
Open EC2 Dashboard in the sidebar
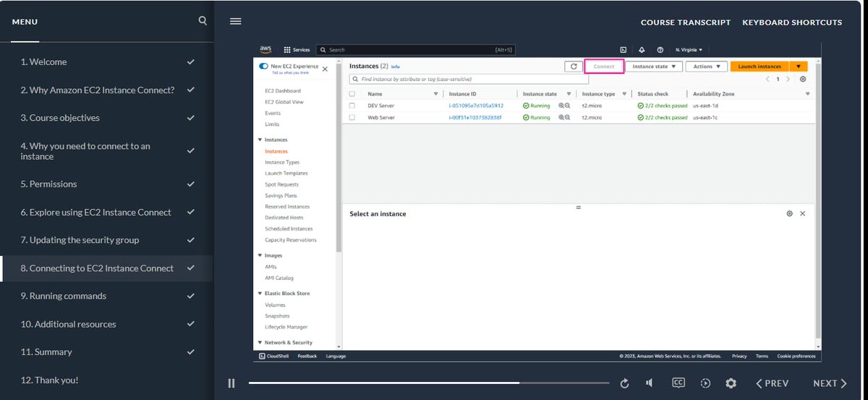[x=283, y=91]
